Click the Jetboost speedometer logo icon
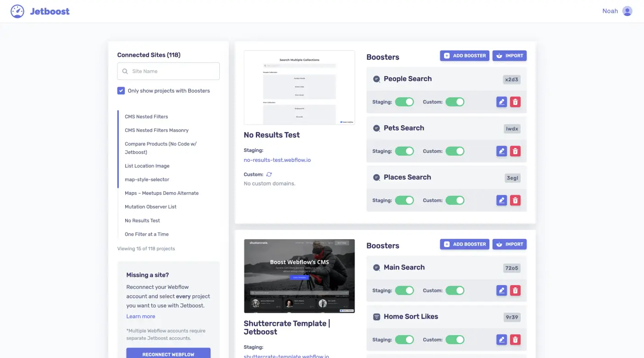The image size is (644, 358). (17, 11)
